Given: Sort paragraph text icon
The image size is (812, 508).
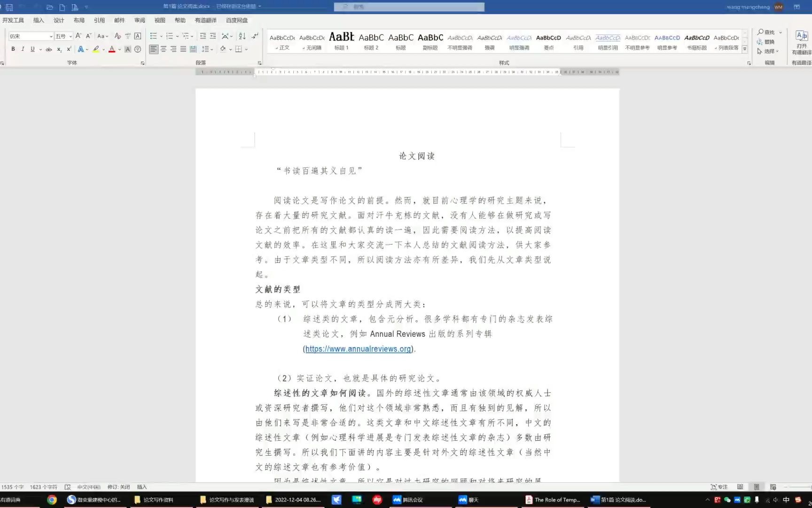Looking at the screenshot, I should click(242, 36).
